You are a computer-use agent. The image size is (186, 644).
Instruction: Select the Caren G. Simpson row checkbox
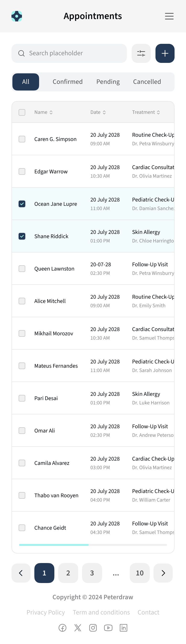point(22,139)
